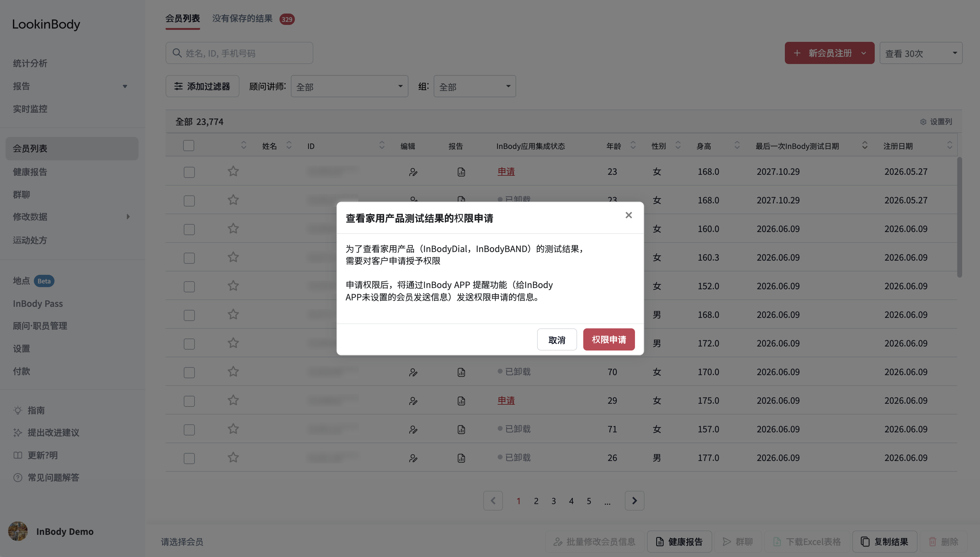
Task: Open report for the member aged 71
Action: coord(461,430)
